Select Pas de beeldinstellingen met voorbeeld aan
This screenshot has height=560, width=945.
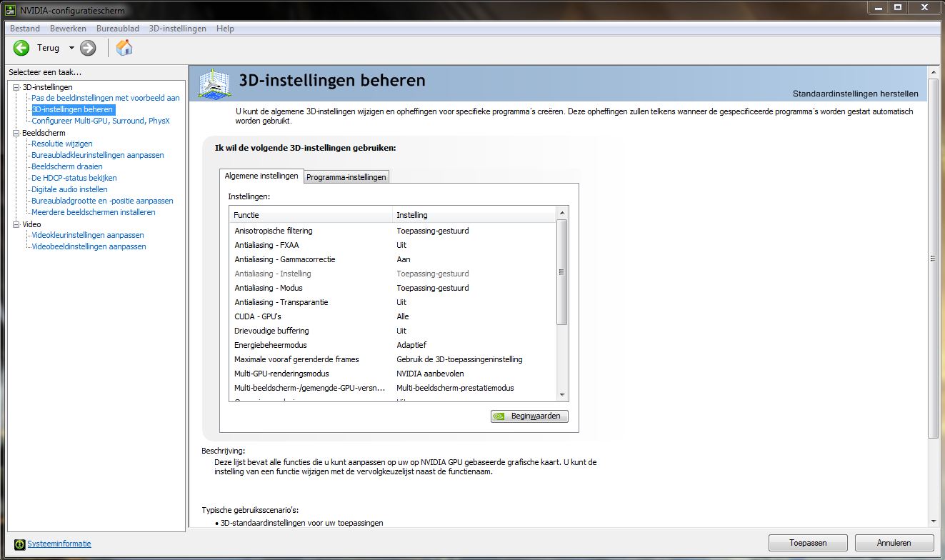(106, 98)
